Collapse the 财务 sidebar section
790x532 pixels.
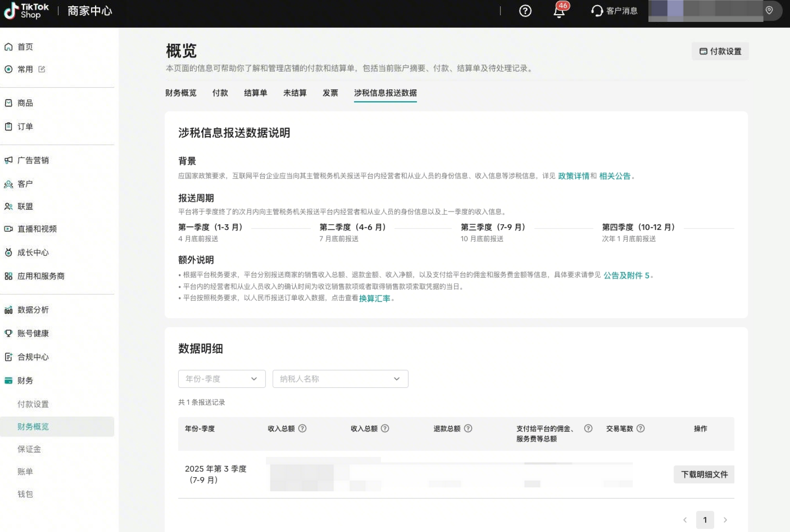coord(25,381)
